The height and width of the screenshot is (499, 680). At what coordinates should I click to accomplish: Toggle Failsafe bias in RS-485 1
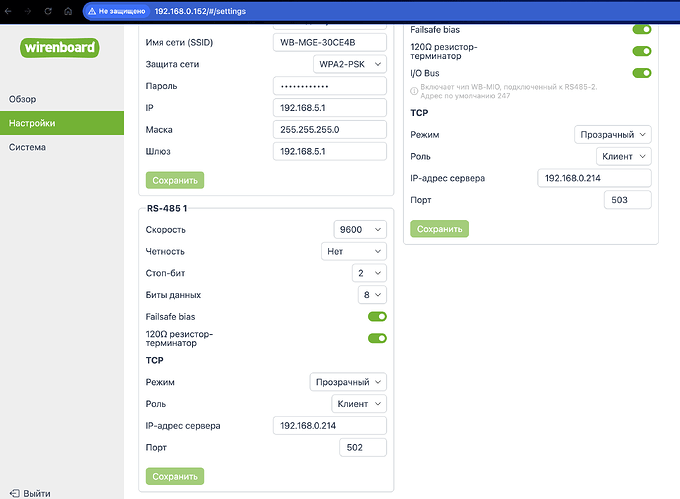(377, 316)
